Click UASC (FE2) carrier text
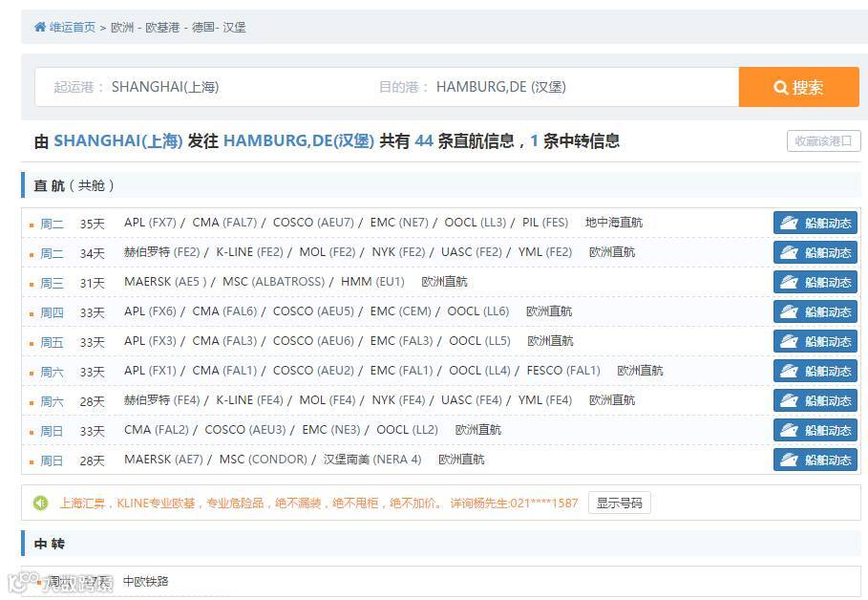868x600 pixels. [472, 252]
